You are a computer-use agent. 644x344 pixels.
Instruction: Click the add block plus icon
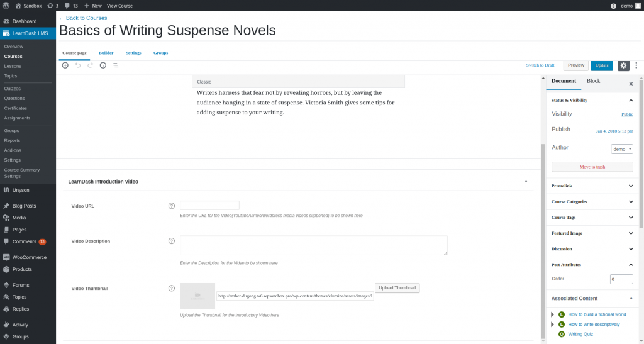click(x=65, y=65)
